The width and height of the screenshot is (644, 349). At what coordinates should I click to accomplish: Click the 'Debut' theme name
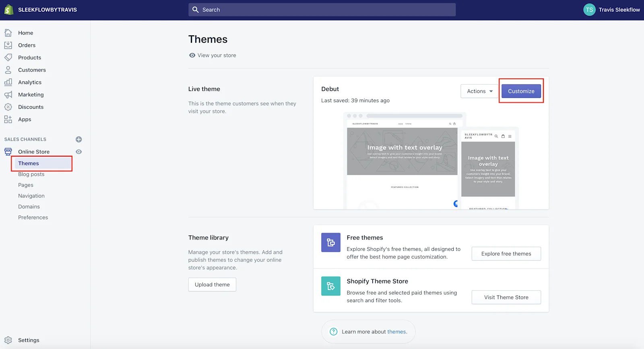tap(330, 89)
